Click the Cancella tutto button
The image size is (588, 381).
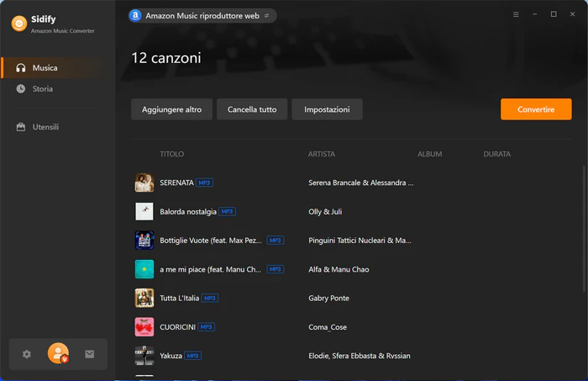click(252, 109)
